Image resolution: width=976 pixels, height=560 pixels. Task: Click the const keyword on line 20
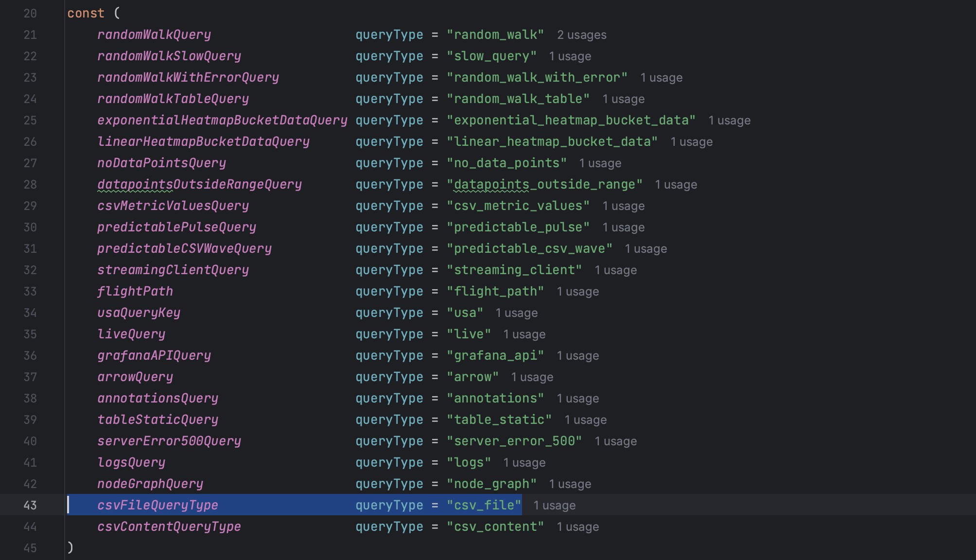[x=86, y=13]
